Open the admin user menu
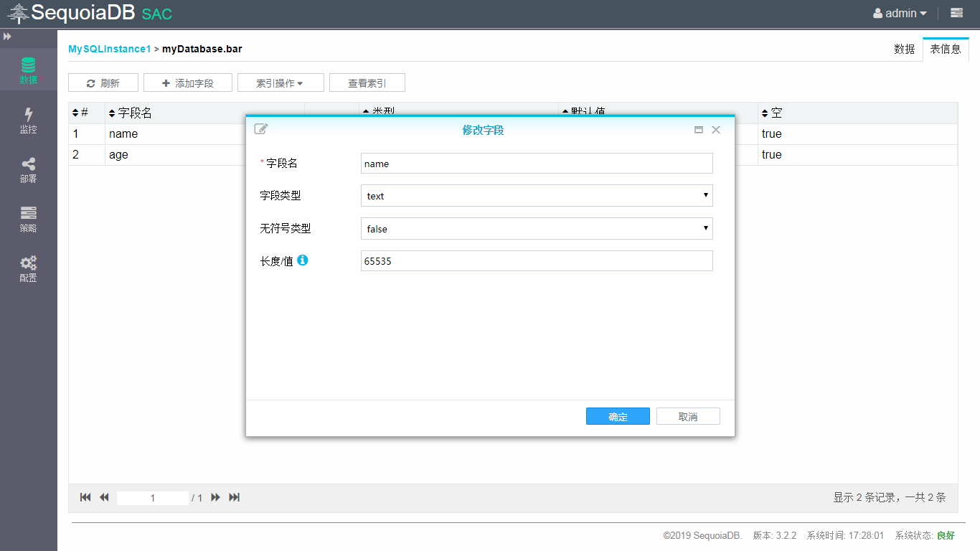The width and height of the screenshot is (980, 551). tap(900, 13)
